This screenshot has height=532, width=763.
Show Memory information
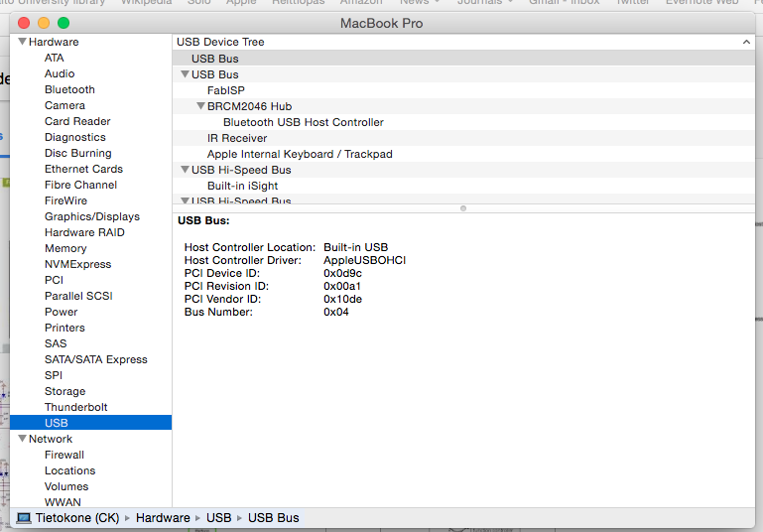[65, 248]
